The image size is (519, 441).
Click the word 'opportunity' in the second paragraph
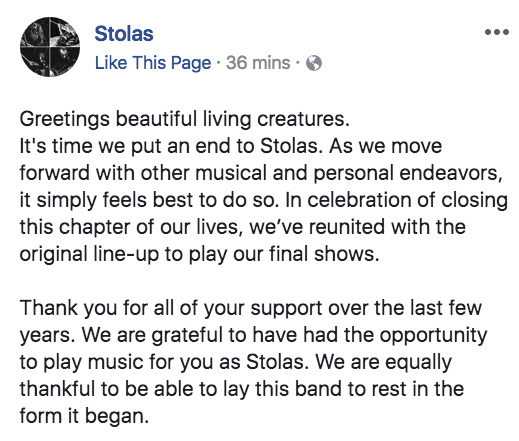(x=433, y=336)
